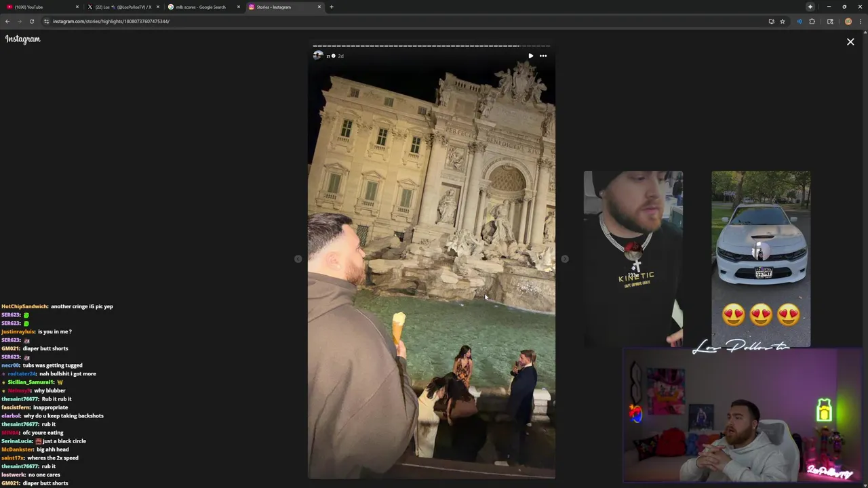Go back in the browser
The width and height of the screenshot is (868, 488).
7,21
